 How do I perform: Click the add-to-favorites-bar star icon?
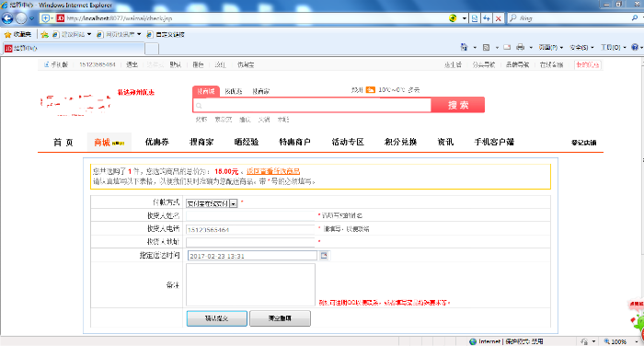pos(44,35)
